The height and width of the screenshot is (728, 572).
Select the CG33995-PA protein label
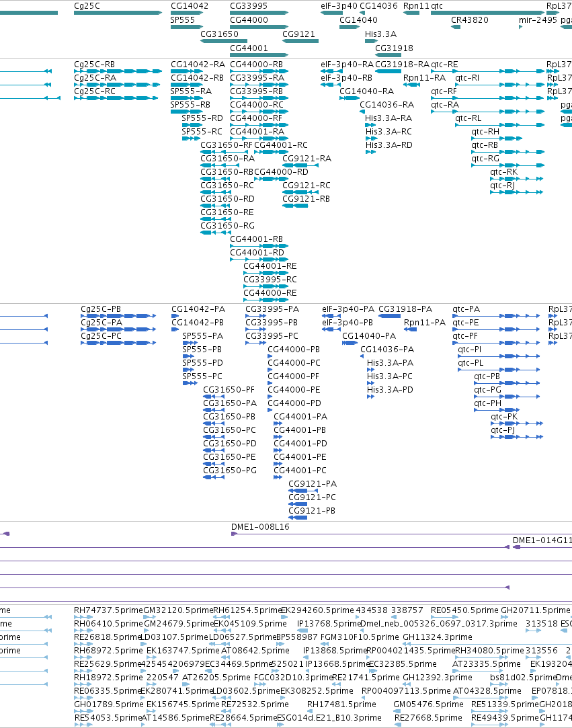272,309
